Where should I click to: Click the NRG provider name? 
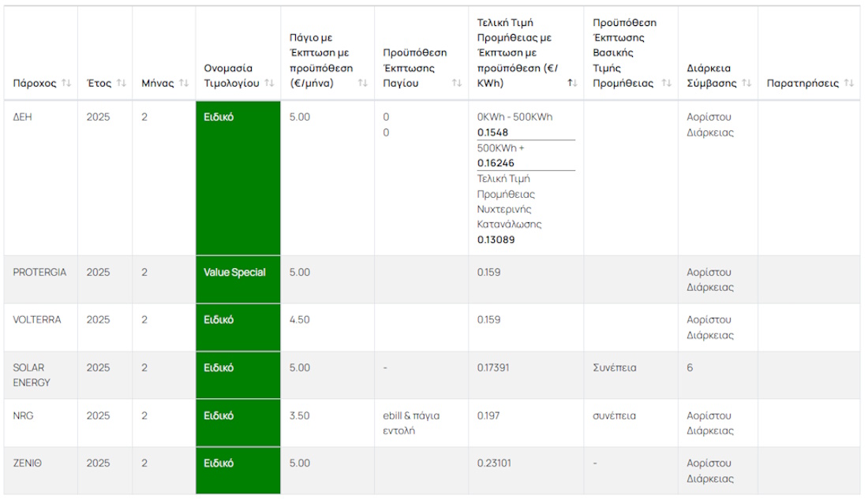[23, 415]
